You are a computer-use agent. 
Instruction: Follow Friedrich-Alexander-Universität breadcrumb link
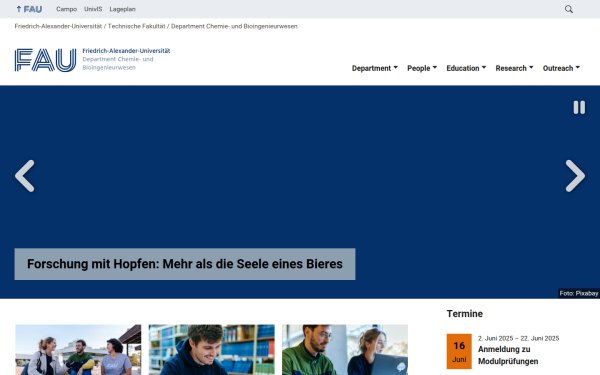tap(58, 26)
